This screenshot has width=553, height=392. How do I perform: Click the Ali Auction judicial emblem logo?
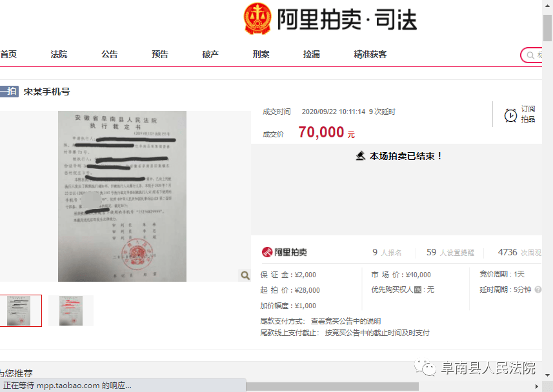click(257, 19)
